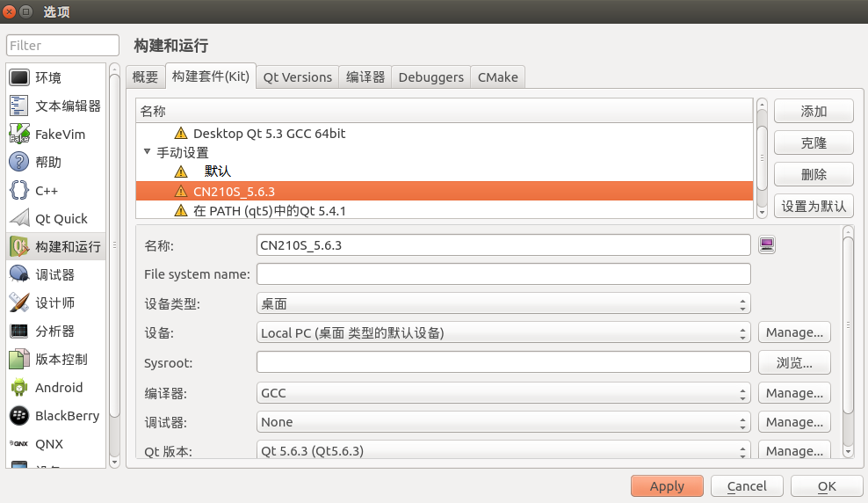Click Manage button next to 调试器
The width and height of the screenshot is (868, 503).
click(x=794, y=422)
